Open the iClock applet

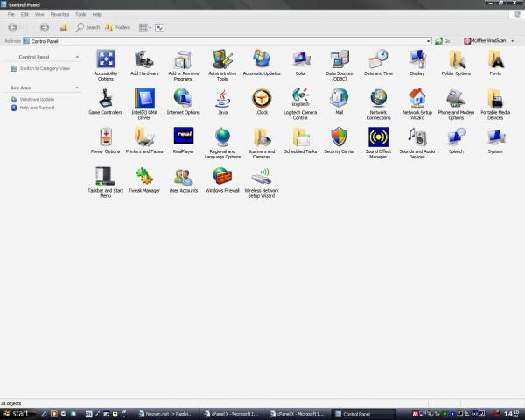[x=262, y=101]
